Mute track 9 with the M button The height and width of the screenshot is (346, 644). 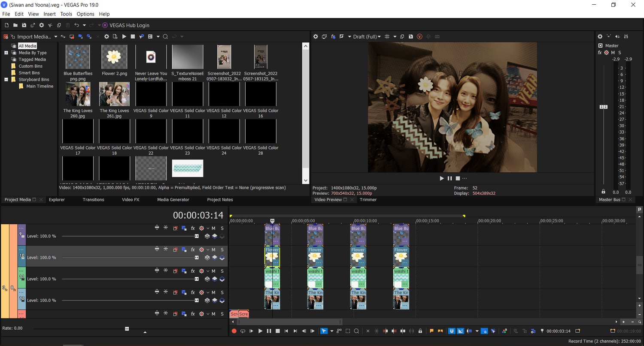point(213,228)
